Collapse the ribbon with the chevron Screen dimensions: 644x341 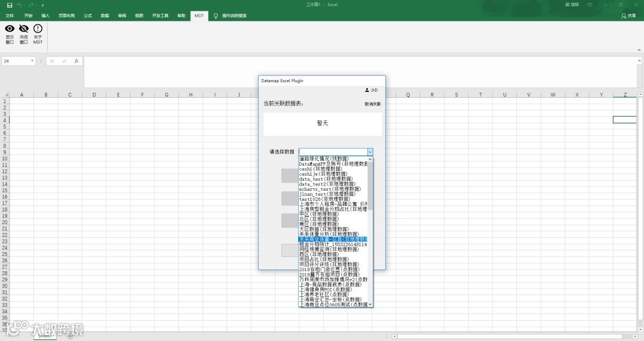pos(639,50)
